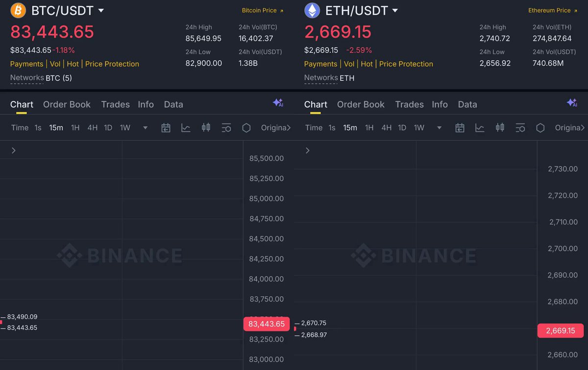Click Payments under ETH price

[x=320, y=64]
